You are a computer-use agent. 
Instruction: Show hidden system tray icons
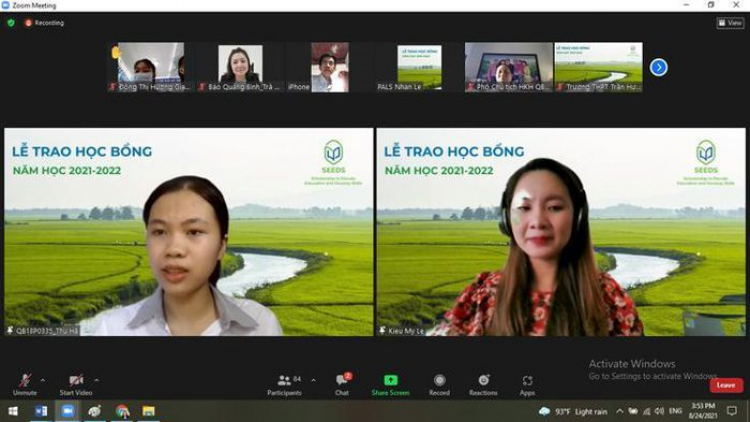click(619, 411)
